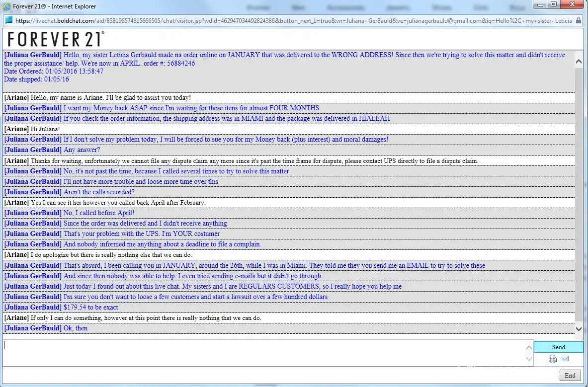This screenshot has height=387, width=588.
Task: Click the page icon left of the URL
Action: [8, 21]
